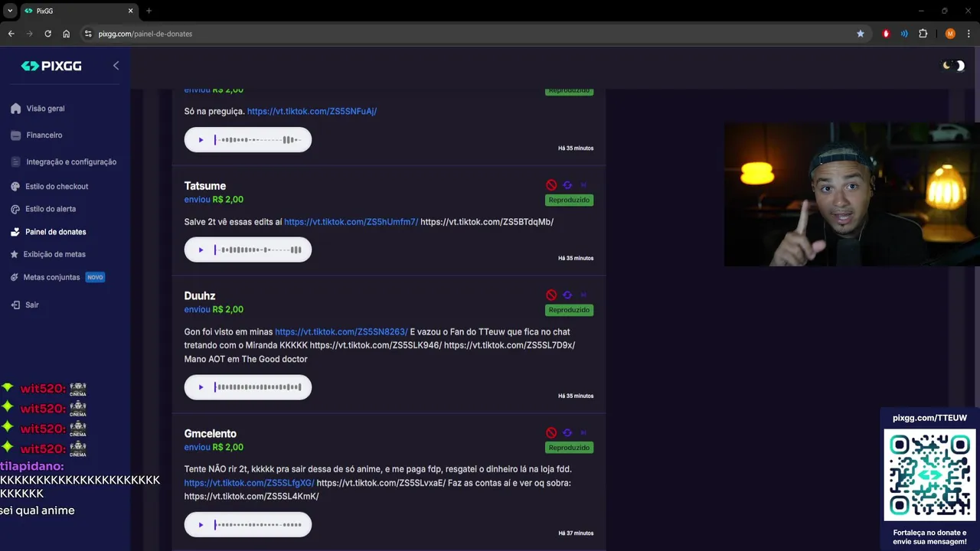Play the audio of Duuhz's donation
980x551 pixels.
tap(201, 387)
